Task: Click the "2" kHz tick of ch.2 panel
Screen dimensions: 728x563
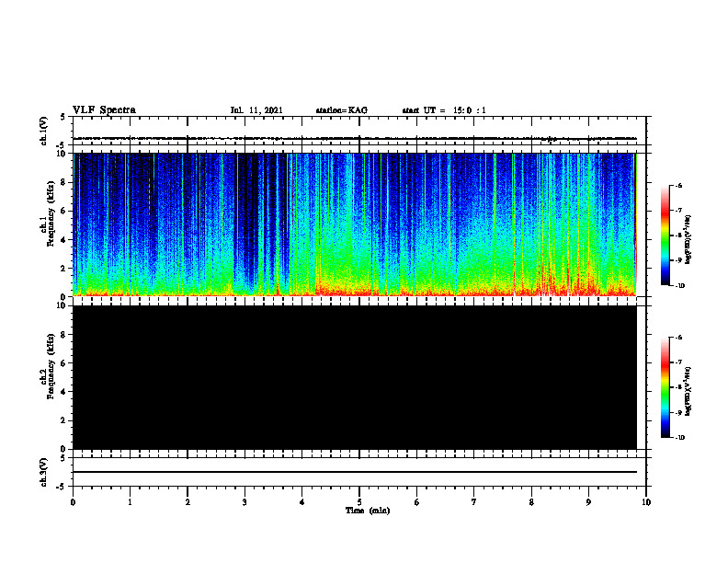Action: [63, 420]
